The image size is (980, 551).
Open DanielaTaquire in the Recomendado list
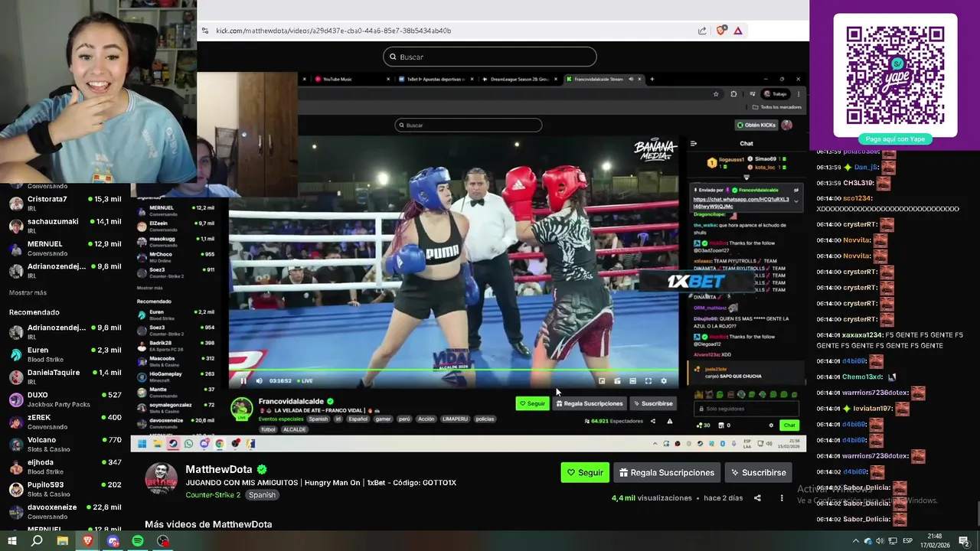coord(65,377)
